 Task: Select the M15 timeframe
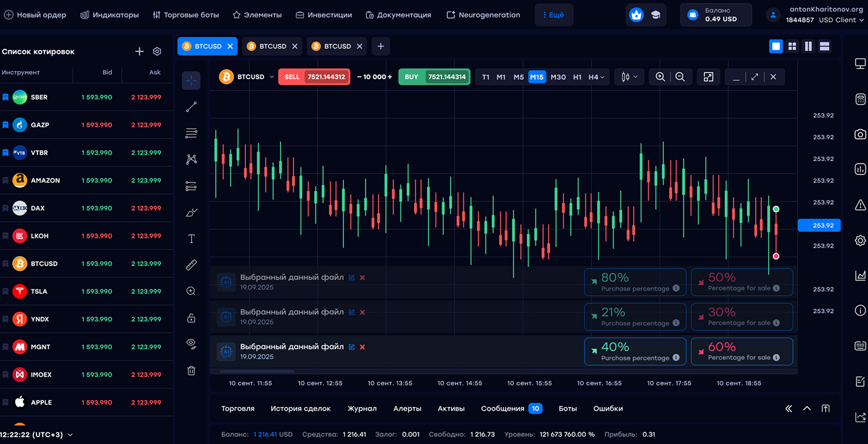click(x=537, y=77)
